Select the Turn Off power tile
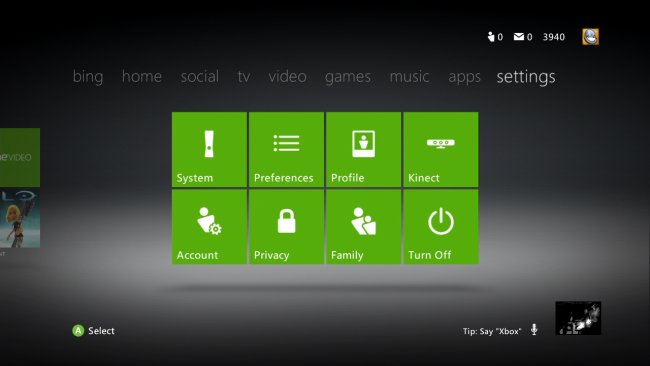The image size is (650, 366). point(441,226)
